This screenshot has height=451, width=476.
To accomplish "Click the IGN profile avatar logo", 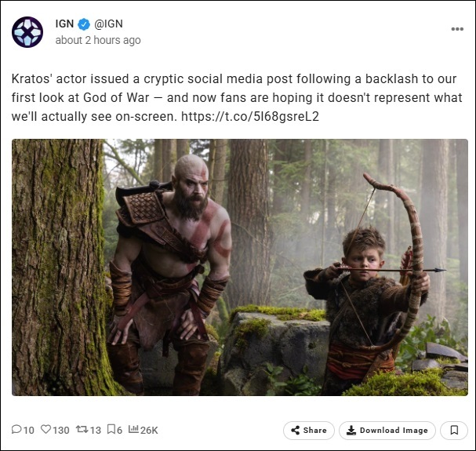I will click(x=27, y=32).
